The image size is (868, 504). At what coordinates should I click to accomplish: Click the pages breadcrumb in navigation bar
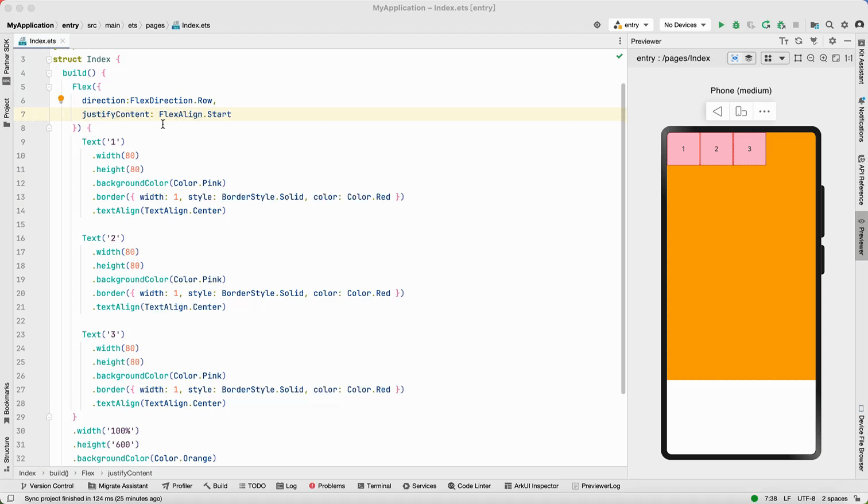pyautogui.click(x=155, y=25)
